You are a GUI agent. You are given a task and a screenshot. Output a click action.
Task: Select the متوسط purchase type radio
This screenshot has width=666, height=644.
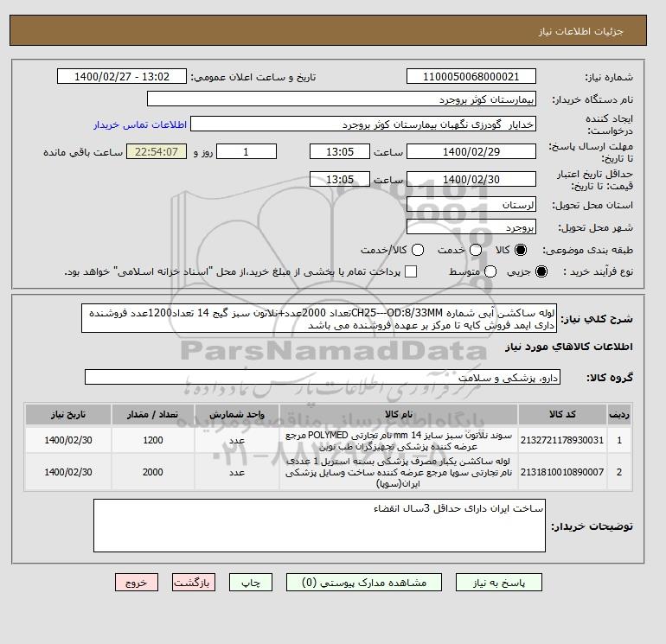click(490, 271)
